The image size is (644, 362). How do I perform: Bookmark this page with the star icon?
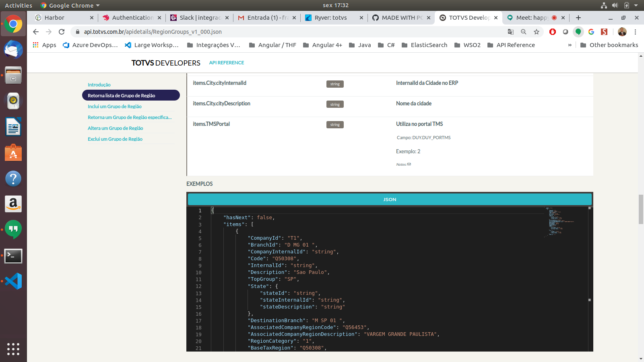coord(537,32)
